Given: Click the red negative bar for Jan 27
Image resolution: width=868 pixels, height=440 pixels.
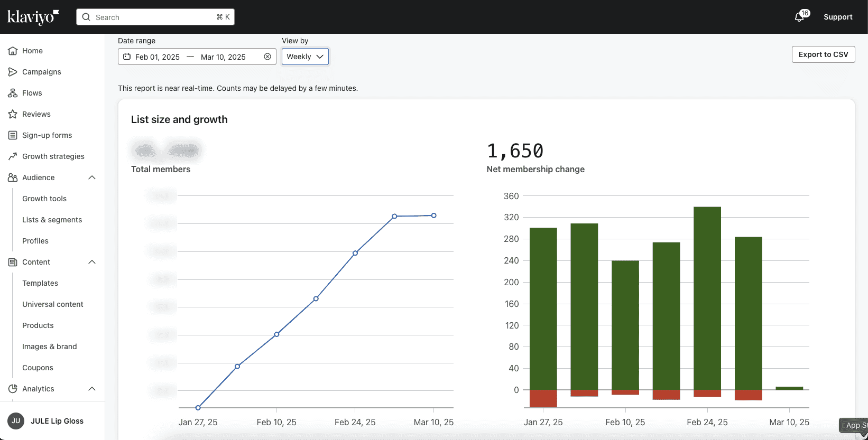Looking at the screenshot, I should tap(543, 399).
